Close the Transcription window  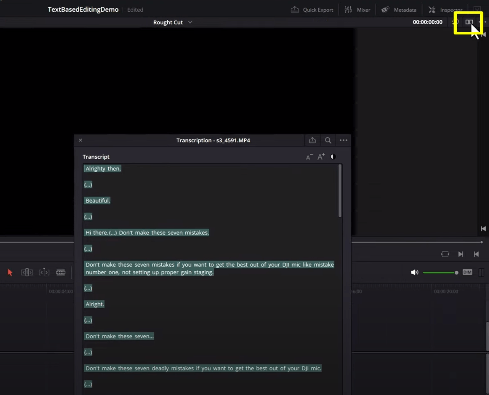click(x=80, y=140)
